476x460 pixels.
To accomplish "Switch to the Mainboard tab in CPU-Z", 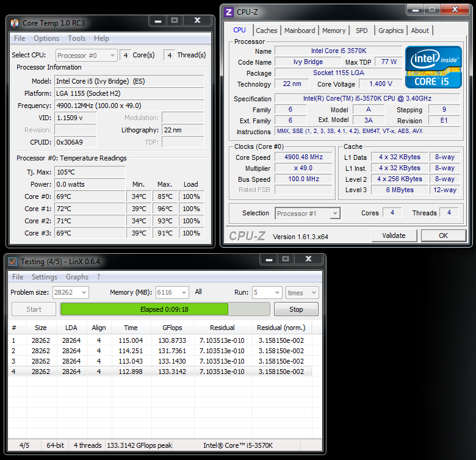I will tap(300, 31).
